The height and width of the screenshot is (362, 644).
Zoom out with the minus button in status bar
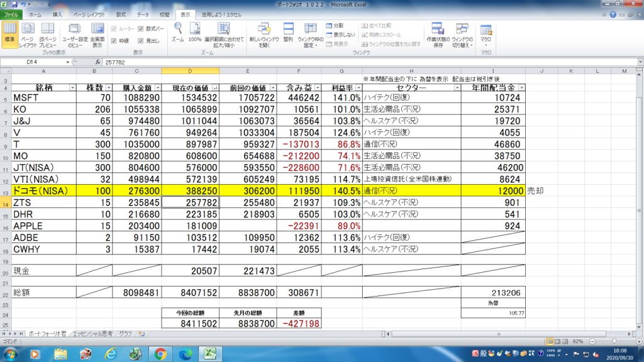point(592,341)
